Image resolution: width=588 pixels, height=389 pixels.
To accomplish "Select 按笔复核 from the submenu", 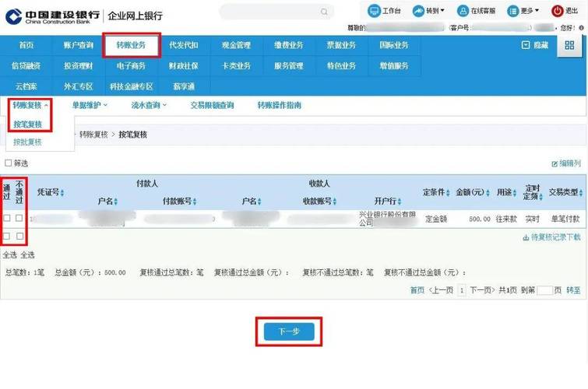I will pos(27,124).
